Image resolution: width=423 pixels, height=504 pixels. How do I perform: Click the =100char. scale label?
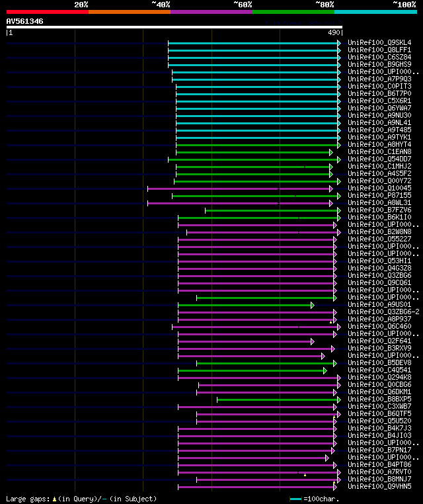click(x=321, y=499)
